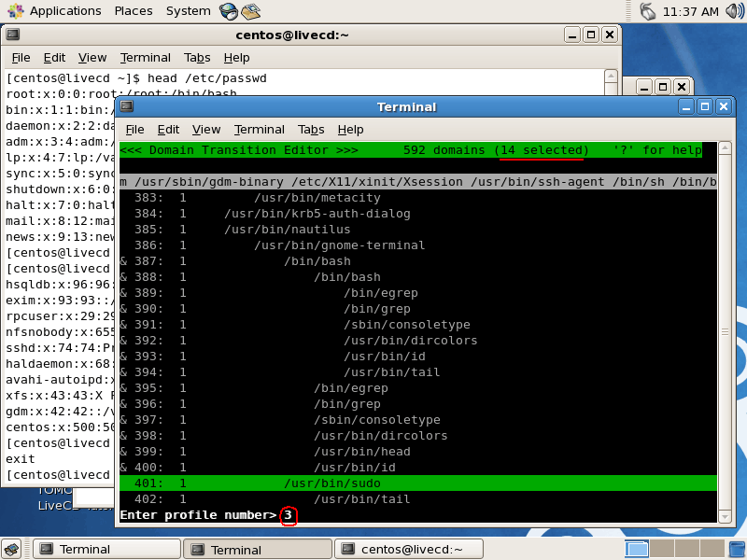Open Edit menu in centos@livecd window
This screenshot has width=747, height=560.
pyautogui.click(x=54, y=58)
